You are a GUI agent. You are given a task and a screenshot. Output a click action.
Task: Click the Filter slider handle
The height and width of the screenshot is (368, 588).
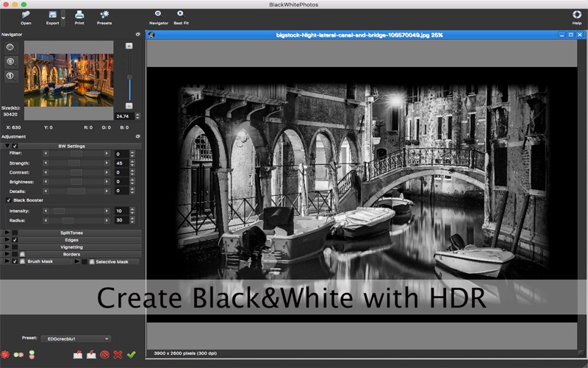pos(76,154)
